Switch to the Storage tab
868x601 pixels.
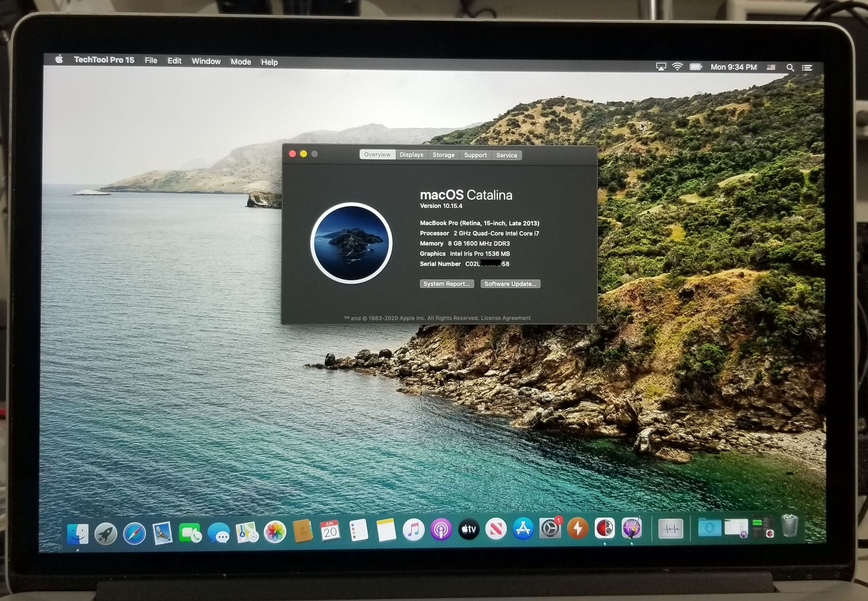click(443, 155)
